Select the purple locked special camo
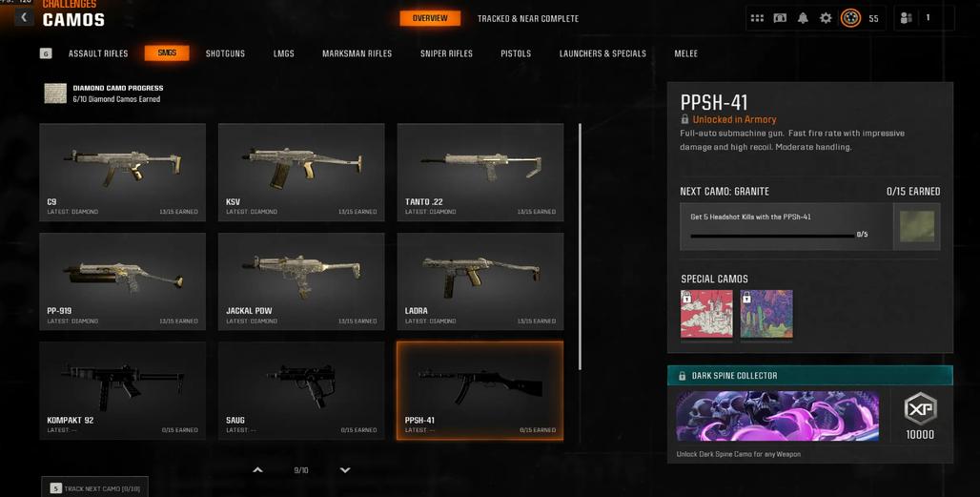 point(766,314)
